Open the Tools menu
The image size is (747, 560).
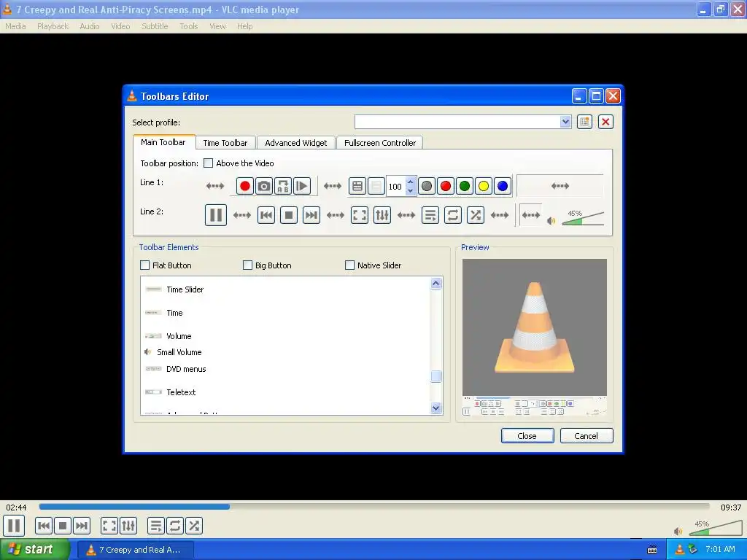pos(189,26)
